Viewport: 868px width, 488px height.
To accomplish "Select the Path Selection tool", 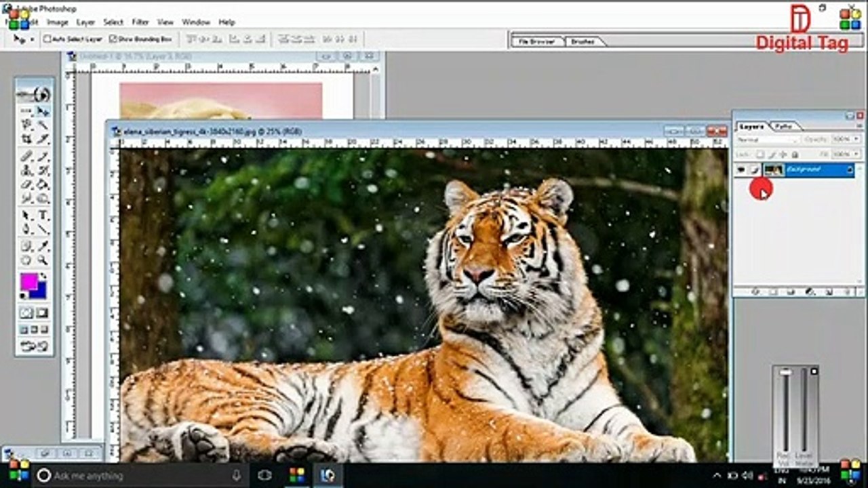I will point(26,216).
